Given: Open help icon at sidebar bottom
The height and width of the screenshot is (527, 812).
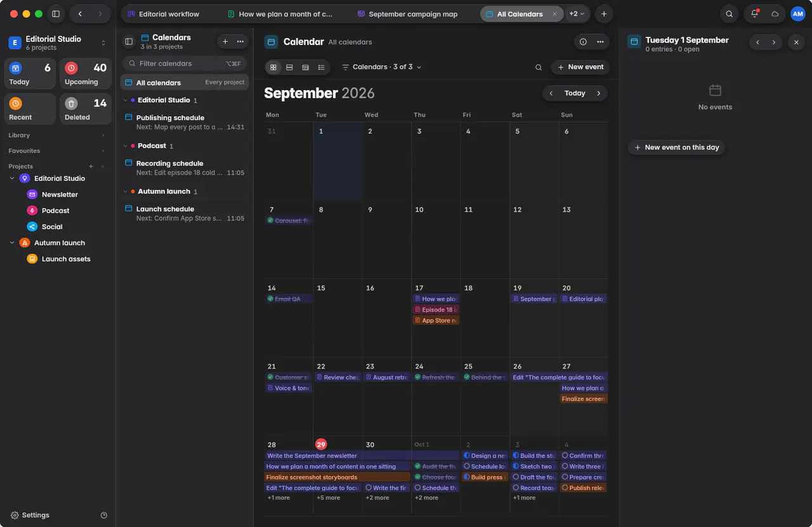Looking at the screenshot, I should [x=104, y=515].
